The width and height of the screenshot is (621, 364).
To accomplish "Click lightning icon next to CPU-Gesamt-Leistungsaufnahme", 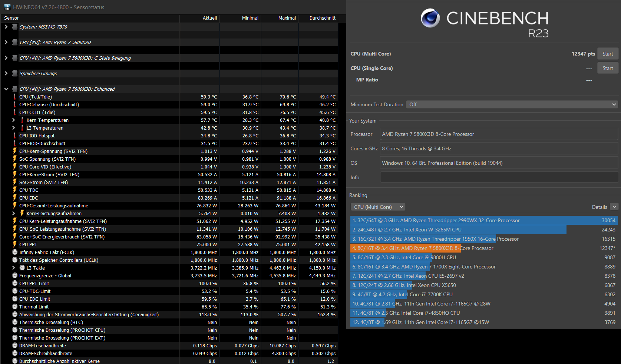I will click(15, 206).
